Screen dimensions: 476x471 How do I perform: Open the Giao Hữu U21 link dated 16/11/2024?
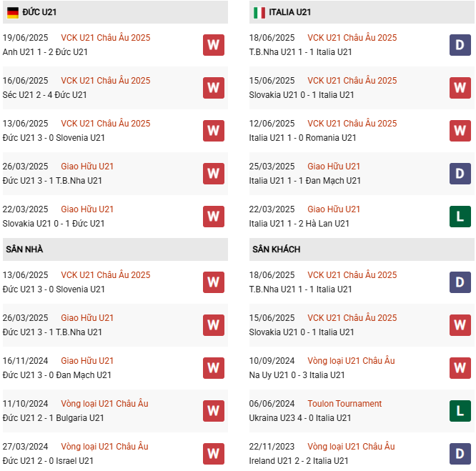87,361
